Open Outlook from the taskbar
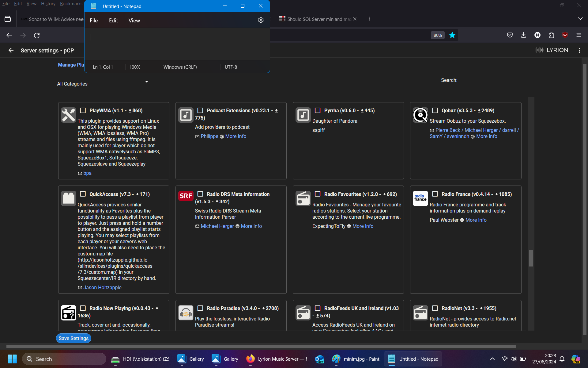Screen dimensions: 588x368 click(x=319, y=359)
